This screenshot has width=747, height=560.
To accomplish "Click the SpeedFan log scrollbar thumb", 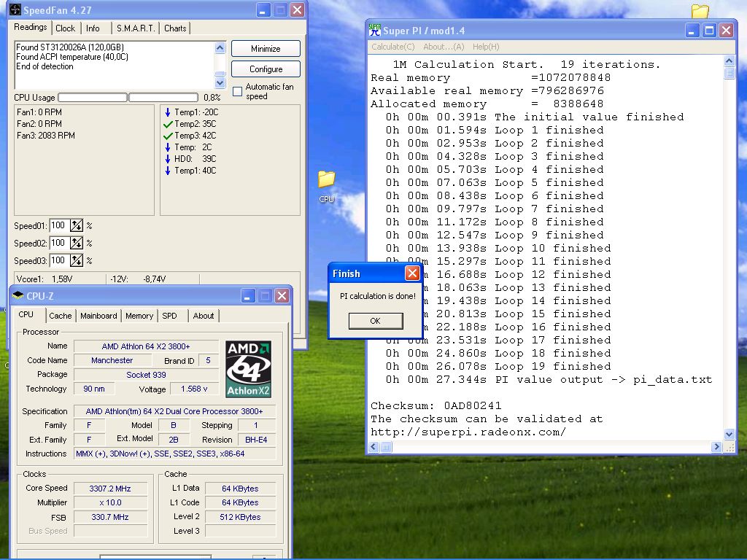I will pos(220,74).
